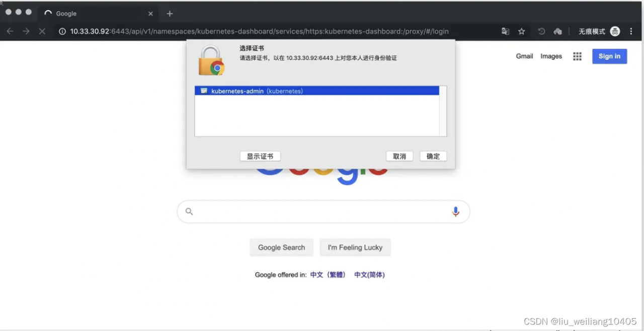Click the 显示证书 button

pos(260,156)
